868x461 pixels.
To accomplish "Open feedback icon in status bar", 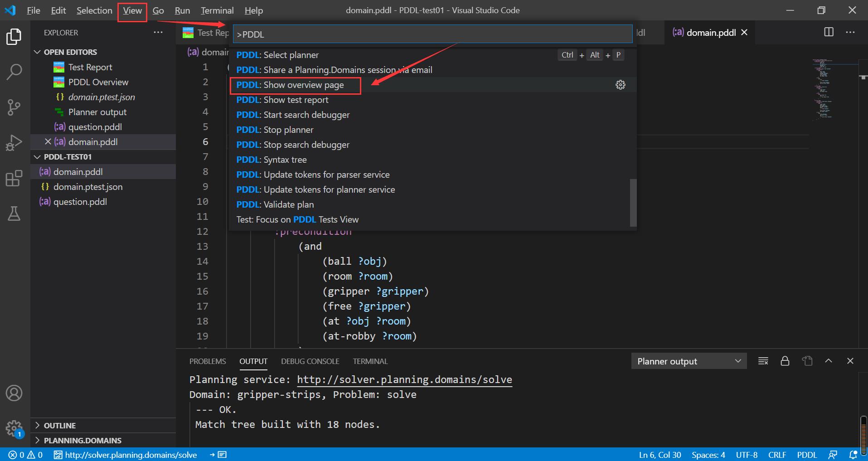I will (x=833, y=455).
